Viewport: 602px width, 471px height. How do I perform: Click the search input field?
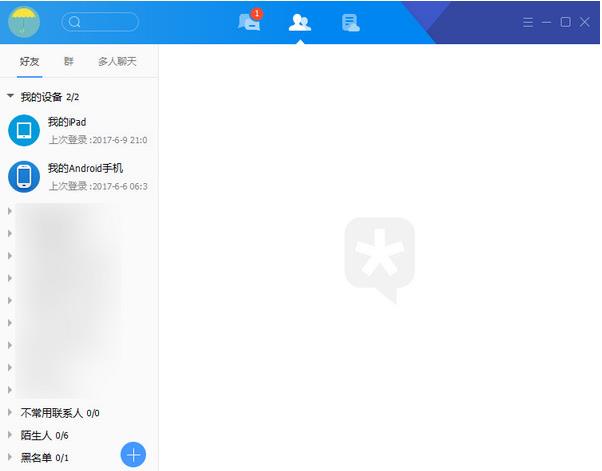click(100, 22)
